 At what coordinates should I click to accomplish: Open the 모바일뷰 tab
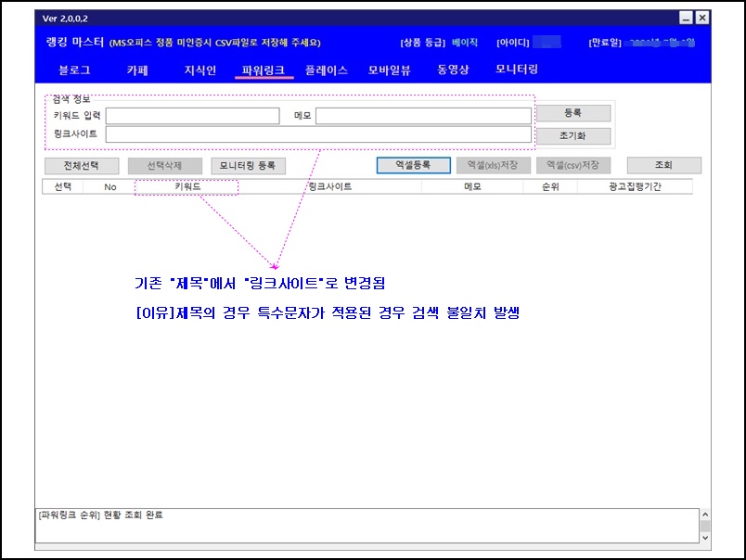[x=389, y=70]
